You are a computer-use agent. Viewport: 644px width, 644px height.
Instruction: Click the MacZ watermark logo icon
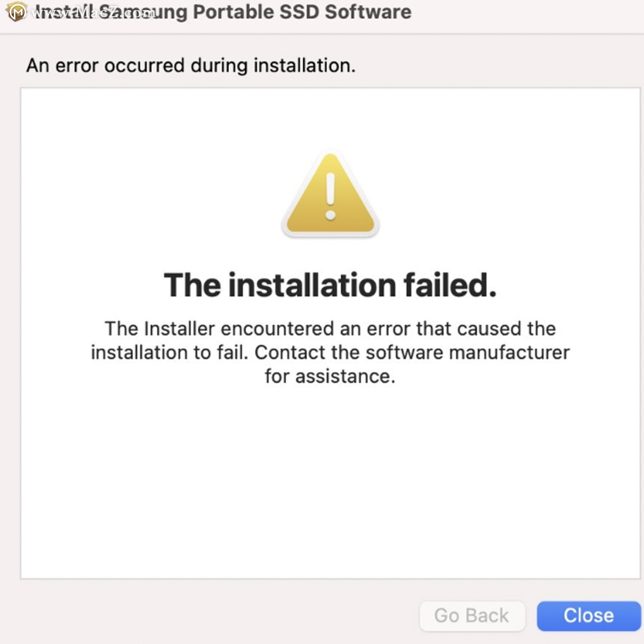click(17, 11)
